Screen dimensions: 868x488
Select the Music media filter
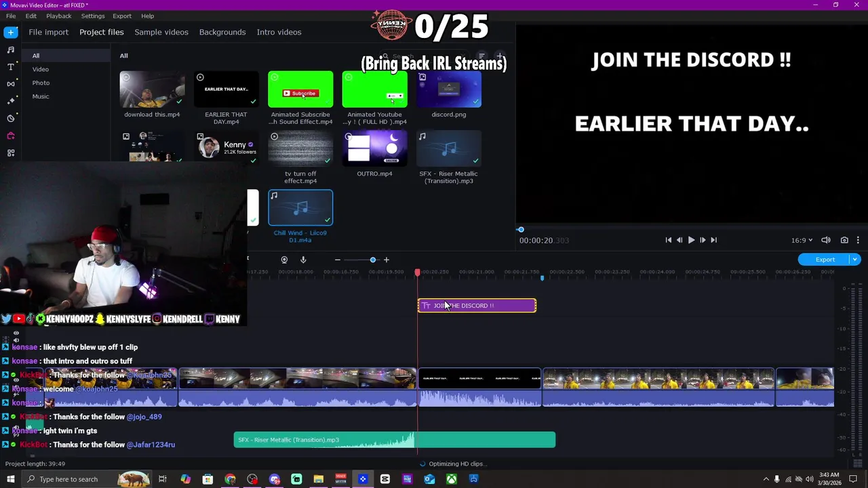pos(41,96)
